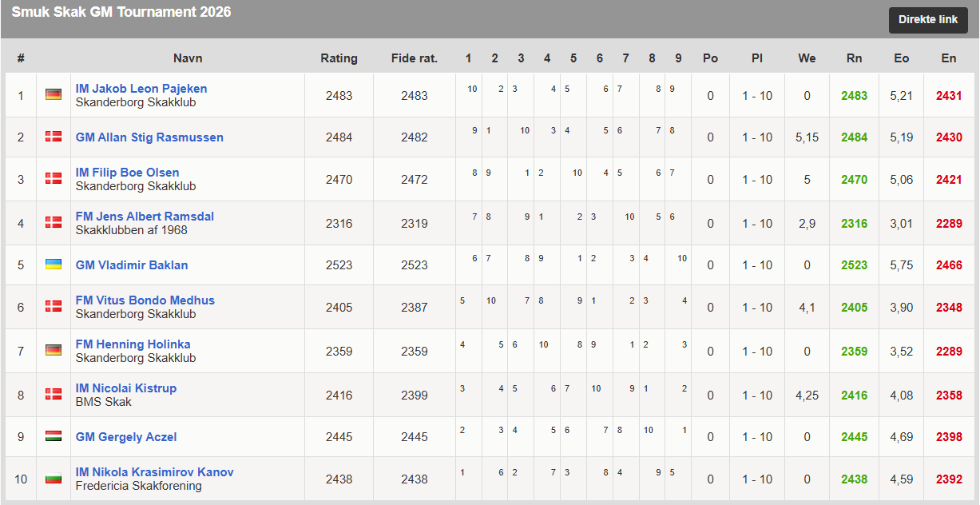This screenshot has width=980, height=505.
Task: Click the Ukrainian flag next to Vladimir Baklan
Action: point(54,264)
